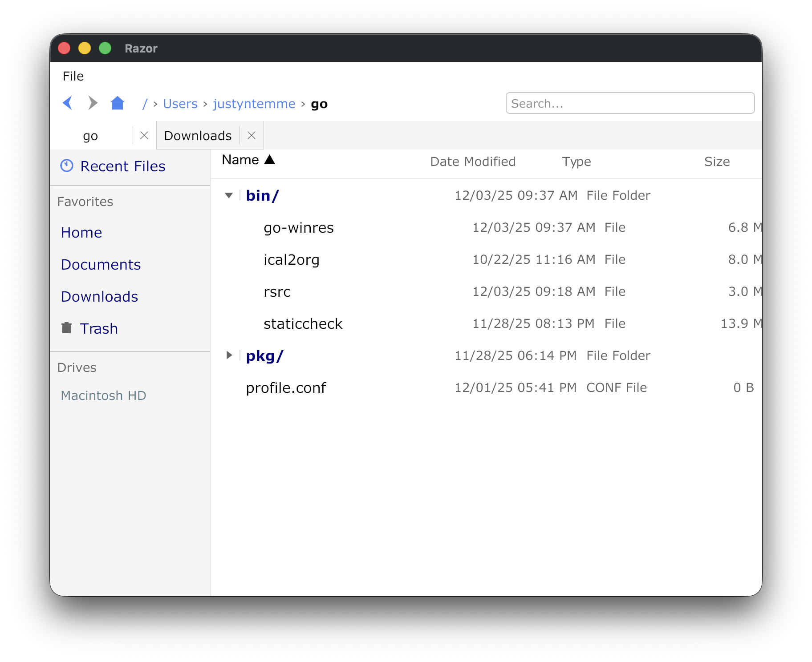Navigate to justyntemme in breadcrumb
812x662 pixels.
click(254, 104)
